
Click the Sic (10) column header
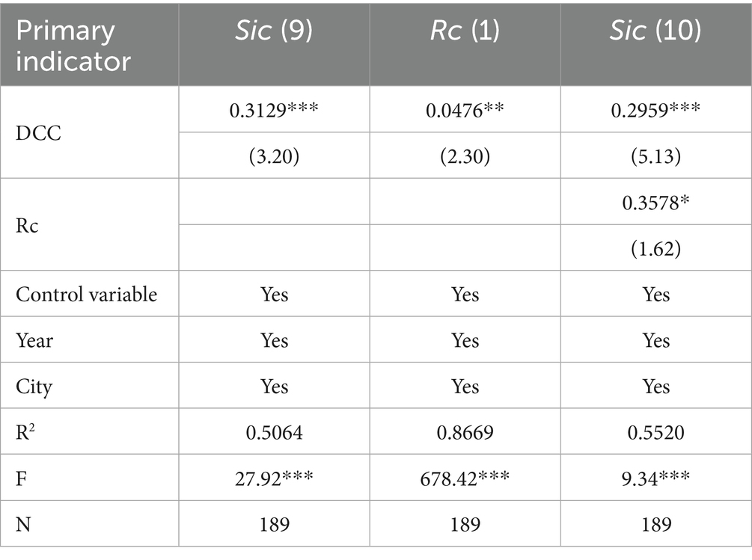pos(655,32)
